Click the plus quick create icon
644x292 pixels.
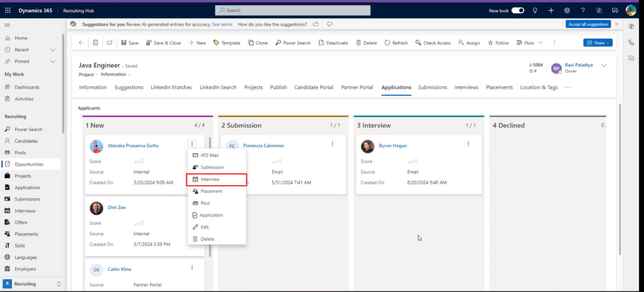pos(551,10)
